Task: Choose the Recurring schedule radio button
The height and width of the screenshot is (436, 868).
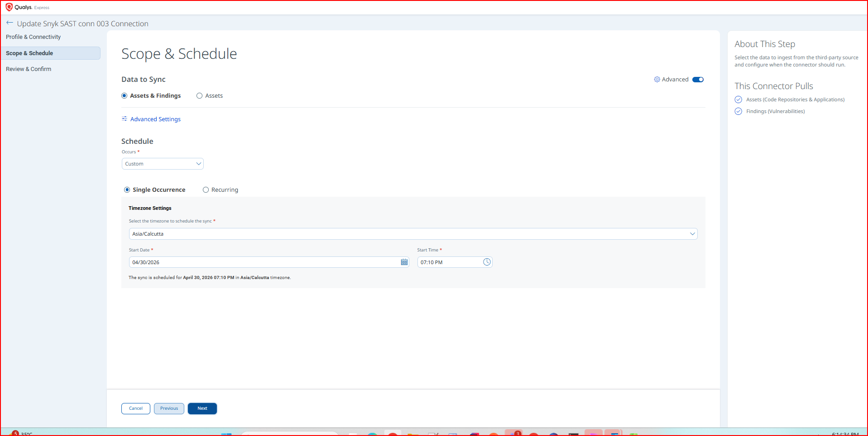Action: tap(206, 190)
